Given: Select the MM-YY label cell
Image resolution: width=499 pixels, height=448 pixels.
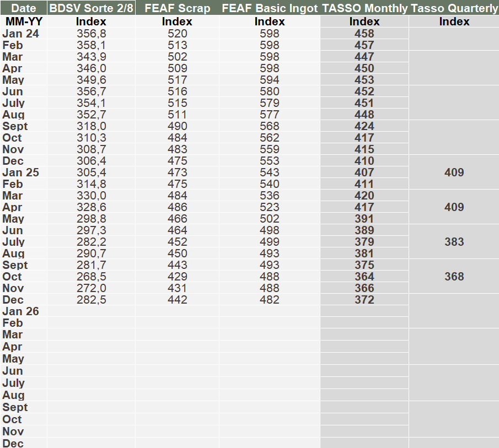Looking at the screenshot, I should coord(24,21).
